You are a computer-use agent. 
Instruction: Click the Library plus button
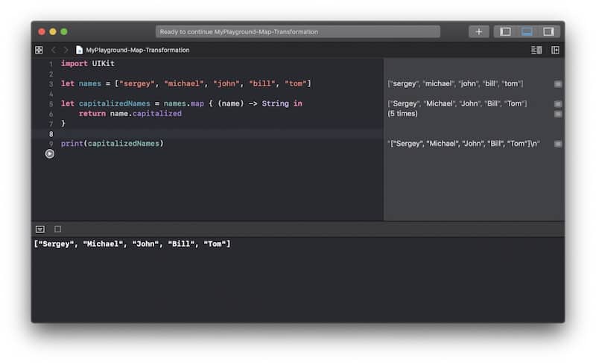(478, 31)
